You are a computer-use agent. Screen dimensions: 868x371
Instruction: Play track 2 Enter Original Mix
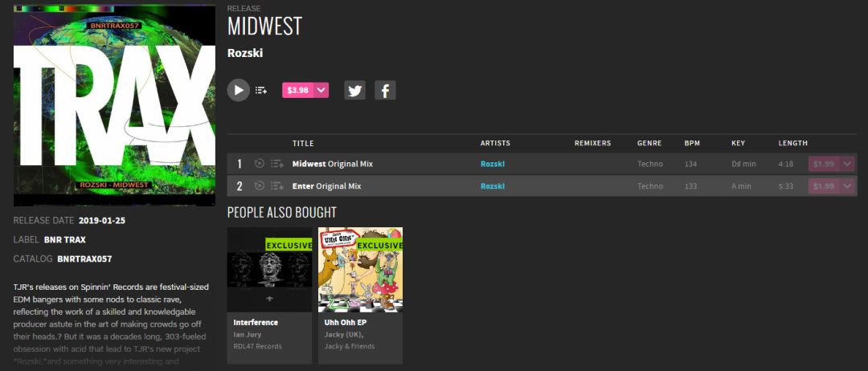point(259,185)
